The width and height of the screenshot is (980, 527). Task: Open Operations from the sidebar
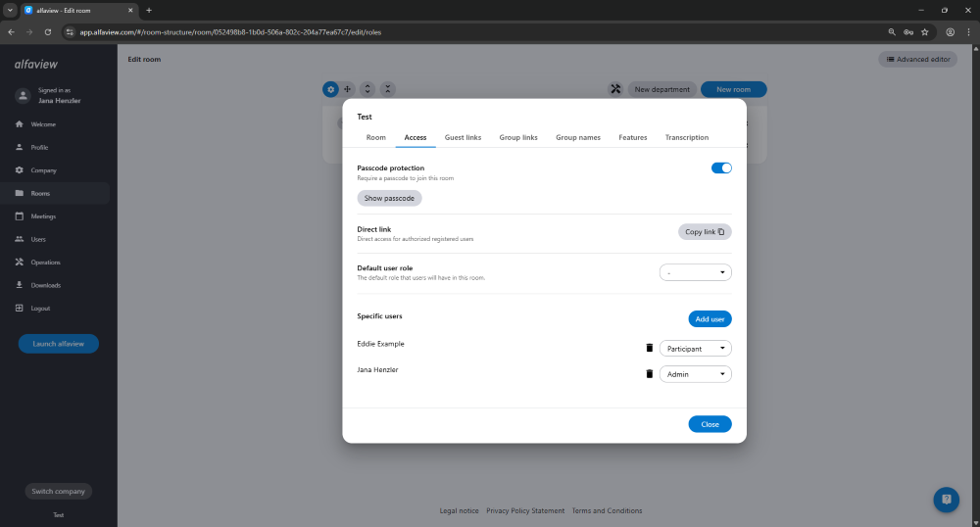coord(45,263)
